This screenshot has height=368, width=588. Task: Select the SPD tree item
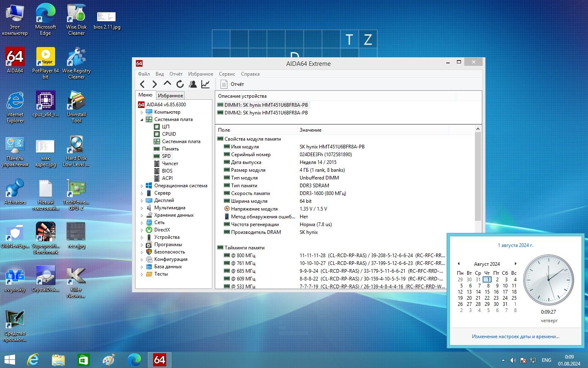[x=166, y=156]
